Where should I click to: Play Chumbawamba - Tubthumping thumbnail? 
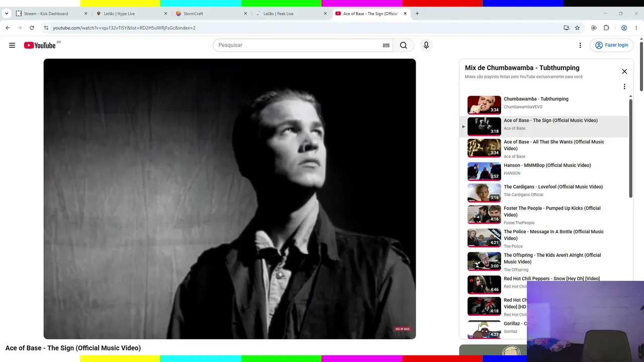pyautogui.click(x=484, y=105)
